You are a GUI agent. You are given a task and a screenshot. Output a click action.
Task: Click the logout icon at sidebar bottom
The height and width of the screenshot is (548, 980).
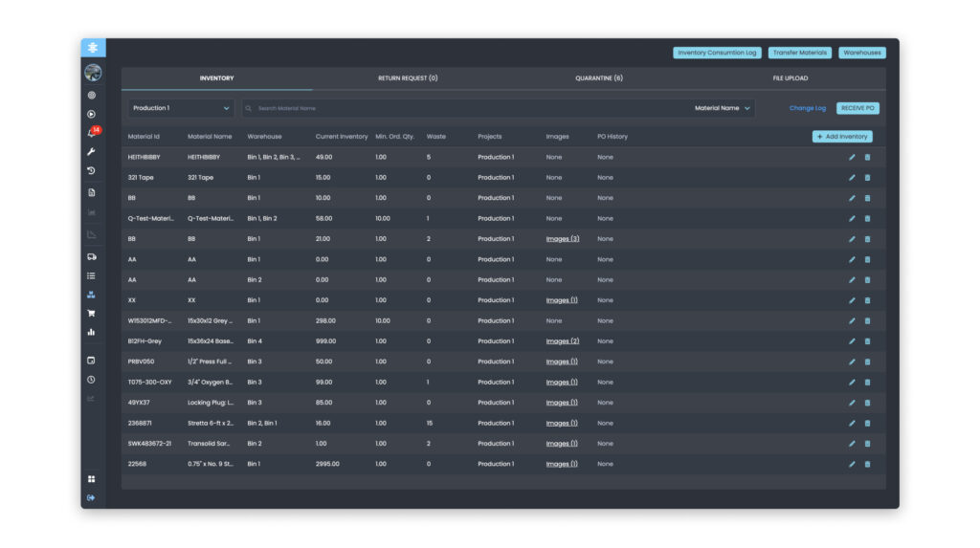click(91, 497)
